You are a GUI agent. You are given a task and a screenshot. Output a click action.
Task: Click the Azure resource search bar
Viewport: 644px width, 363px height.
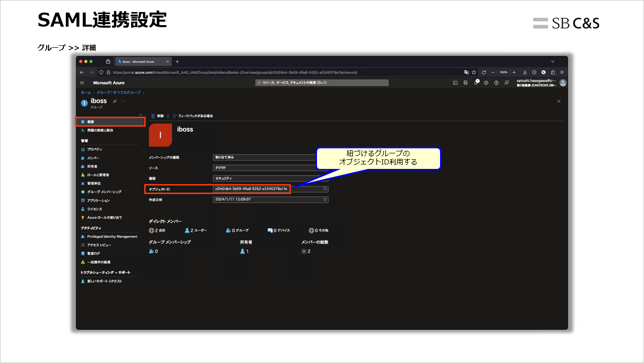coord(321,82)
